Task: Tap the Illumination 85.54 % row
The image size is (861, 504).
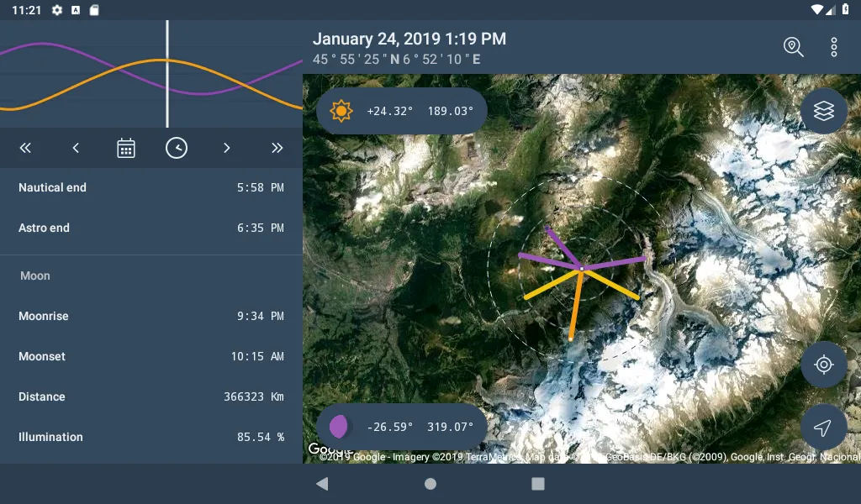Action: point(151,437)
